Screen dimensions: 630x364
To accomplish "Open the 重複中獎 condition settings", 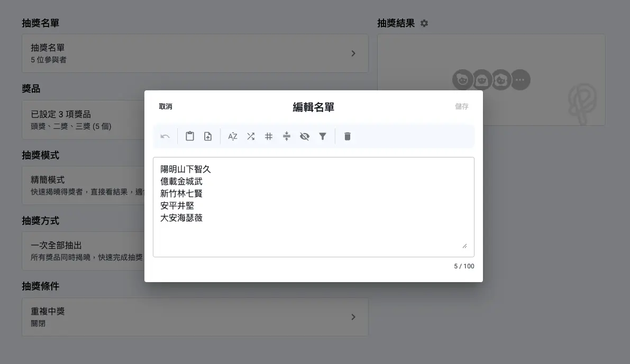I will click(x=195, y=317).
